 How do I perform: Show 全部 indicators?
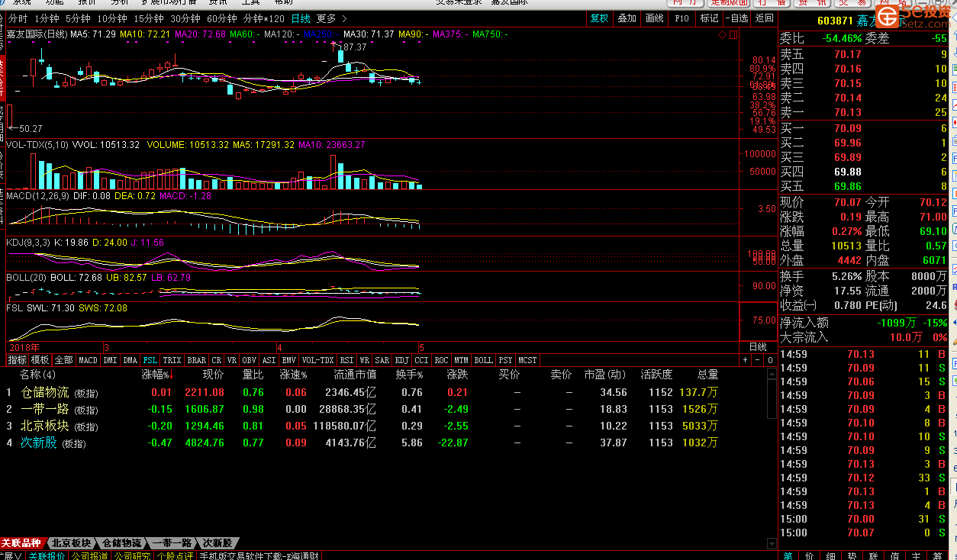(64, 360)
